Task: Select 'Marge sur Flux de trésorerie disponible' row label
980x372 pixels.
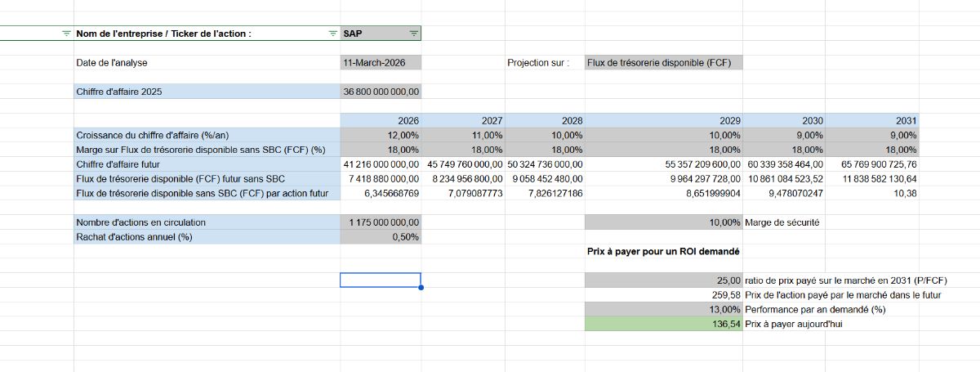Action: (x=207, y=150)
